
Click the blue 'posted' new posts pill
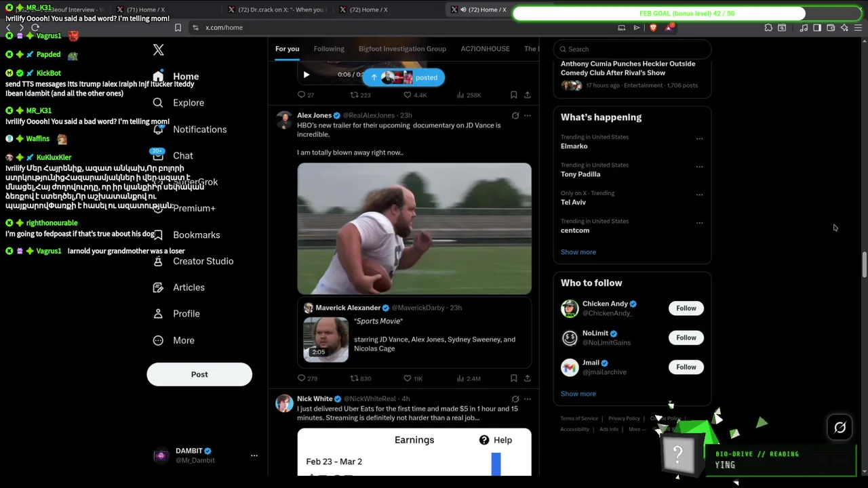pyautogui.click(x=403, y=77)
